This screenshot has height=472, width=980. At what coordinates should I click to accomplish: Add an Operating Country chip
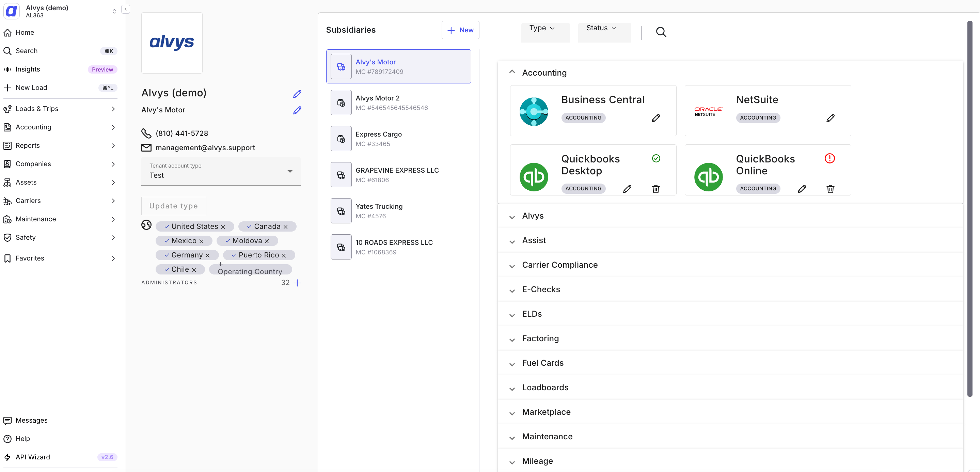pos(250,269)
